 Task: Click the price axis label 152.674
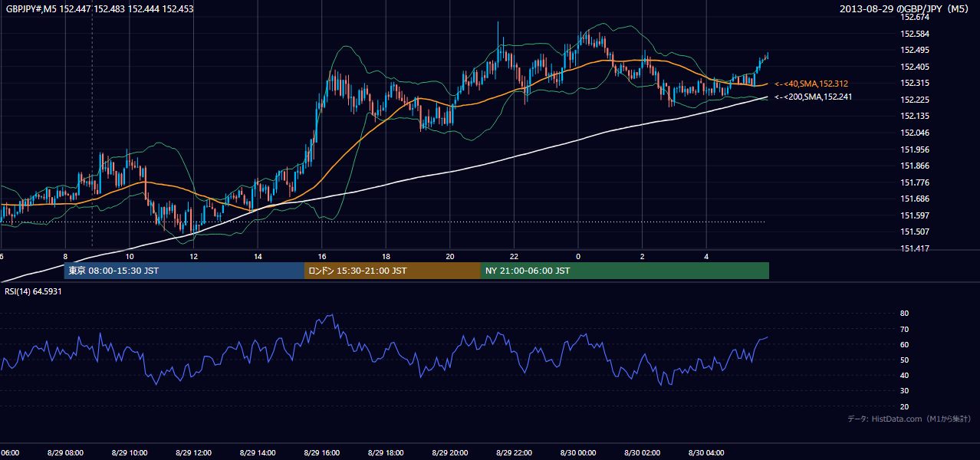pyautogui.click(x=914, y=17)
